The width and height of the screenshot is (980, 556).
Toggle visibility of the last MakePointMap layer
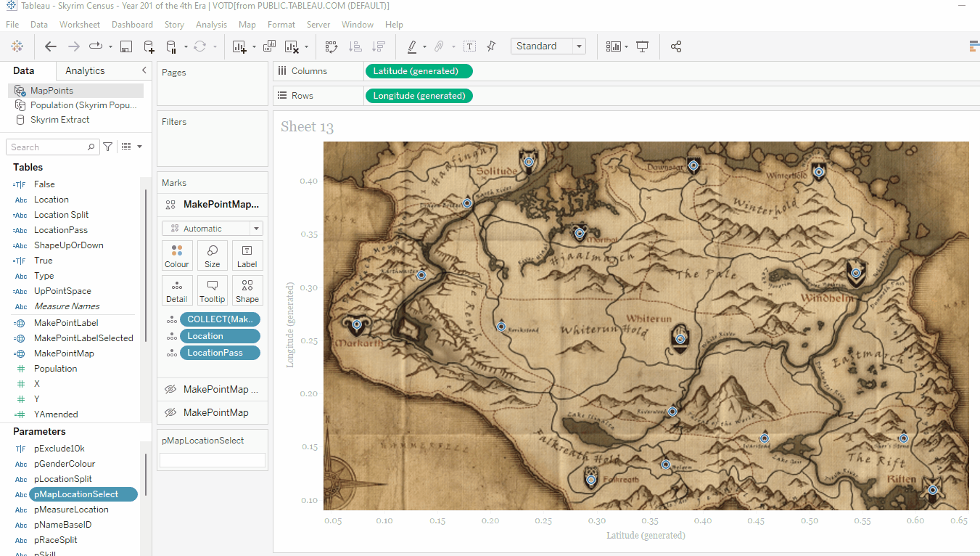[170, 412]
